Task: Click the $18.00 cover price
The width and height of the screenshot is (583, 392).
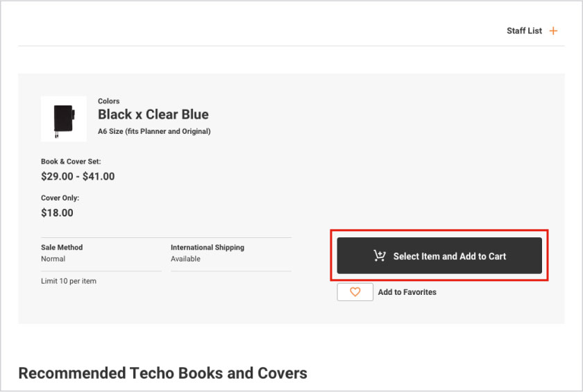Action: tap(57, 213)
